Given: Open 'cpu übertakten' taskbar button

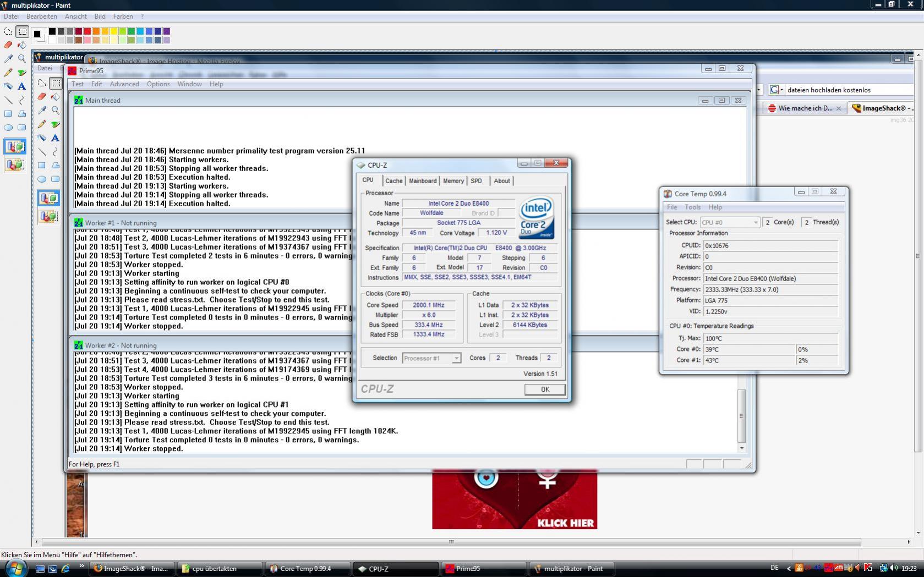Looking at the screenshot, I should point(219,569).
